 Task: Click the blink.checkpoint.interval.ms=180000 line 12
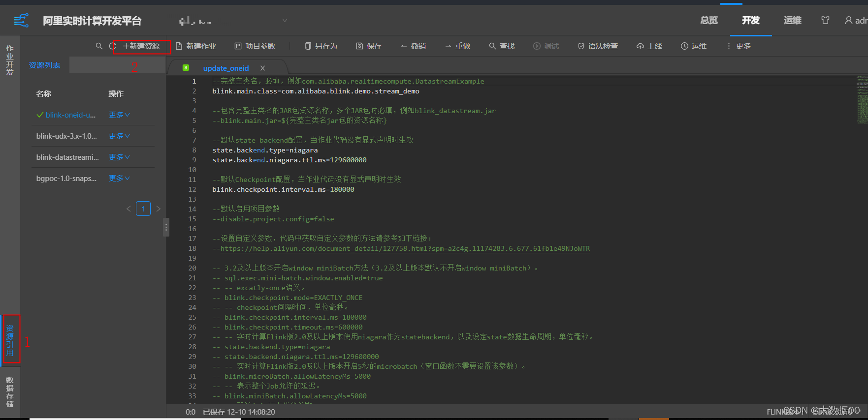(283, 189)
